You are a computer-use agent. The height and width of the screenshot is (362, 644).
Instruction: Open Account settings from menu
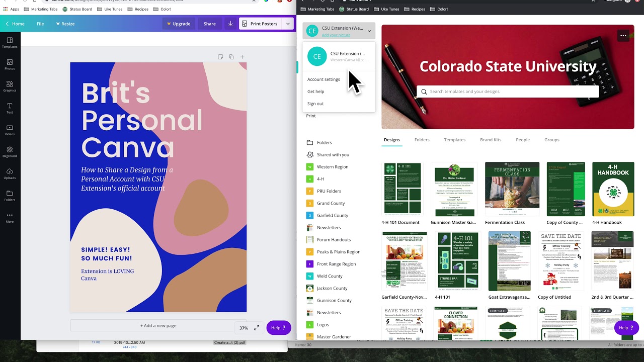(324, 79)
